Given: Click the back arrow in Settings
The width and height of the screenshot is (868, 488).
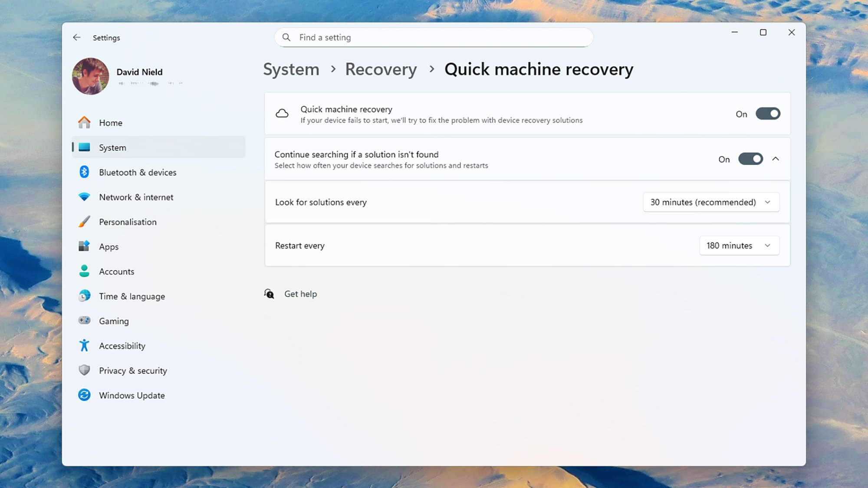Looking at the screenshot, I should [77, 37].
